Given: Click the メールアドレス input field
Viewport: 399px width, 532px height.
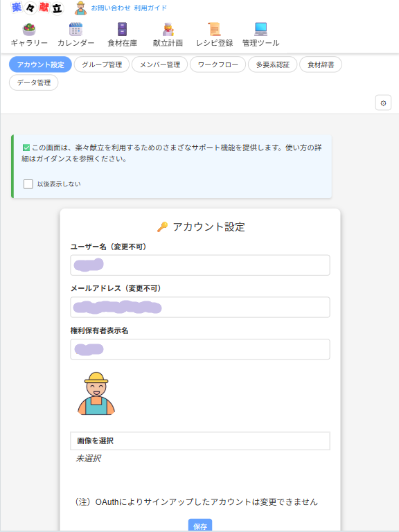Looking at the screenshot, I should click(x=200, y=307).
